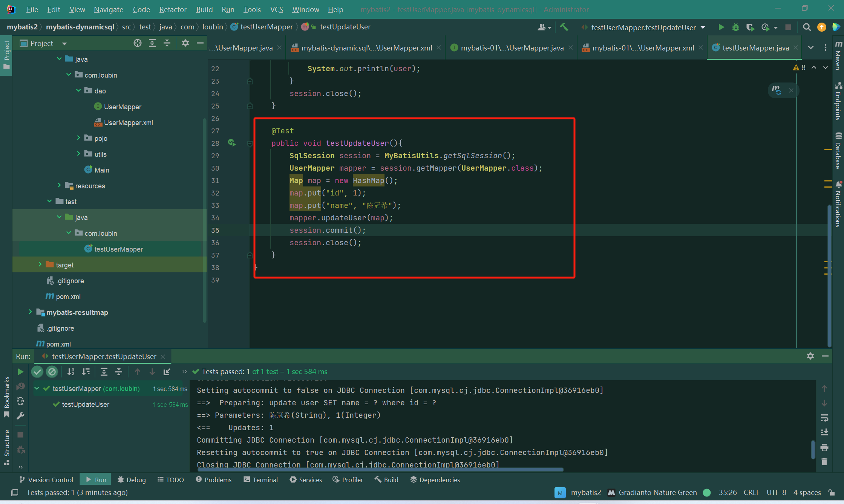Click the Search Everywhere magnifier icon

[807, 27]
